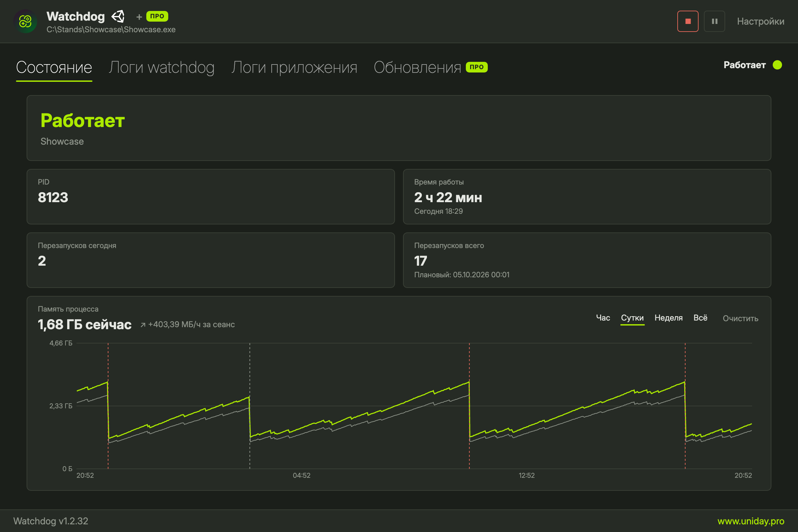
Task: Click the ПРО badge in the header
Action: [157, 16]
